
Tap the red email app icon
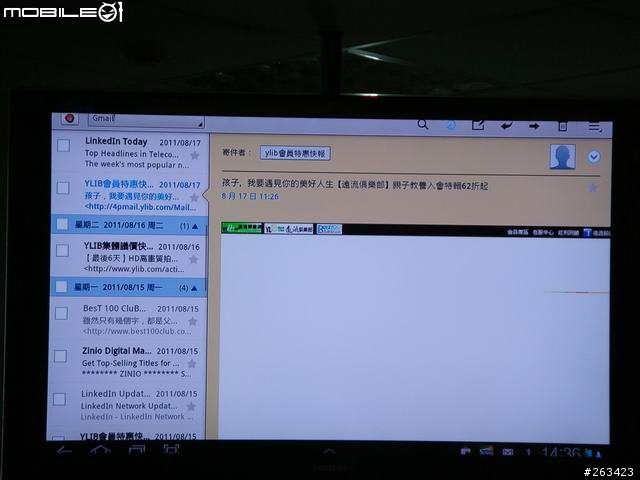[69, 118]
